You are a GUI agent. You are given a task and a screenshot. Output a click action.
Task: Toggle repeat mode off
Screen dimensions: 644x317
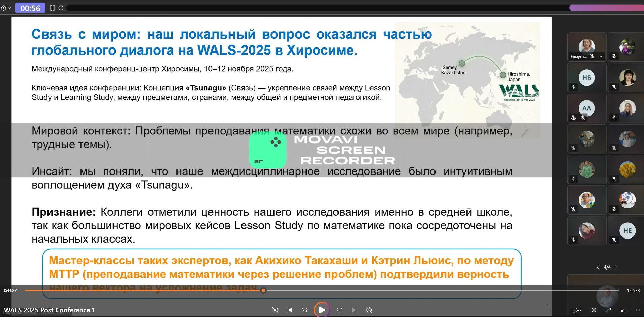tap(369, 310)
